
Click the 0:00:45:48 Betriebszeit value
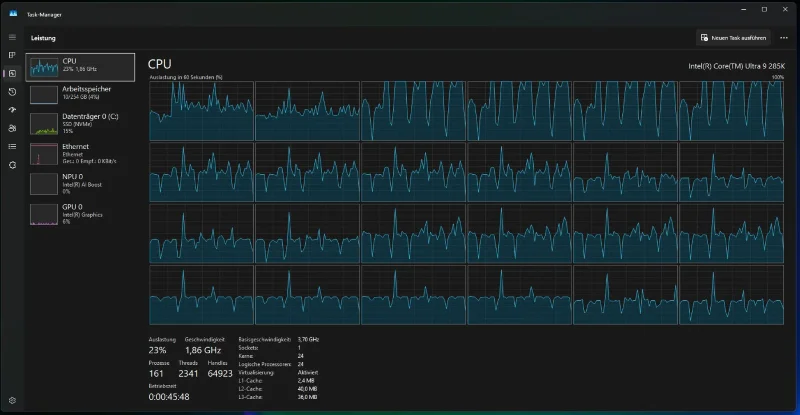coord(169,397)
